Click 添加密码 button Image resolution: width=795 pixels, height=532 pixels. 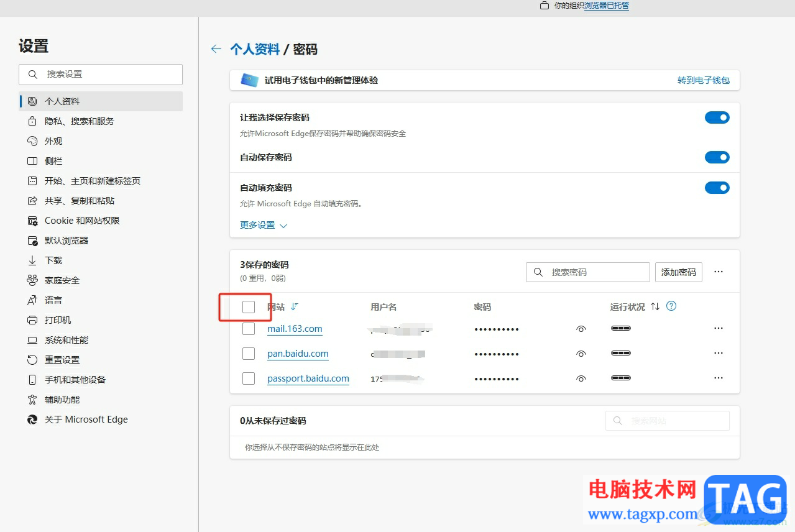pos(679,272)
